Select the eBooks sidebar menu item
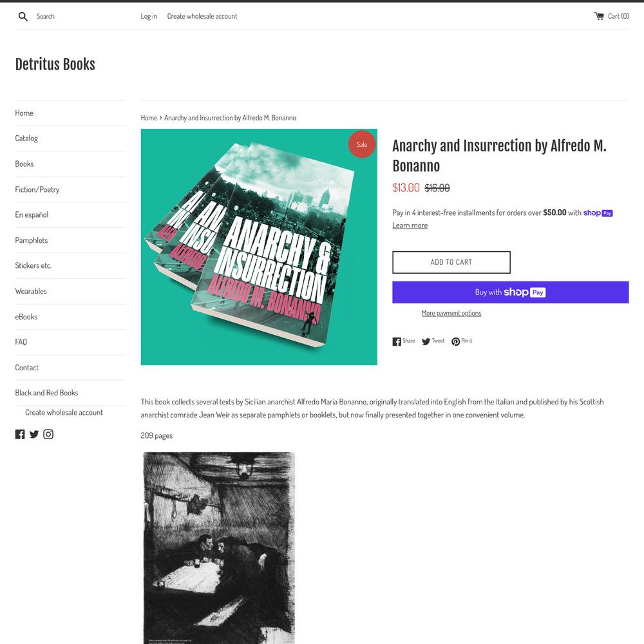 point(26,317)
